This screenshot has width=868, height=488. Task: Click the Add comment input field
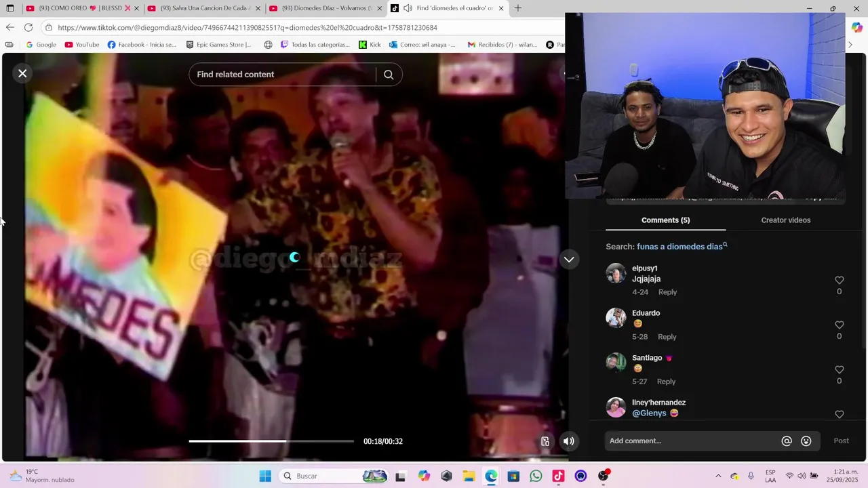pos(692,441)
